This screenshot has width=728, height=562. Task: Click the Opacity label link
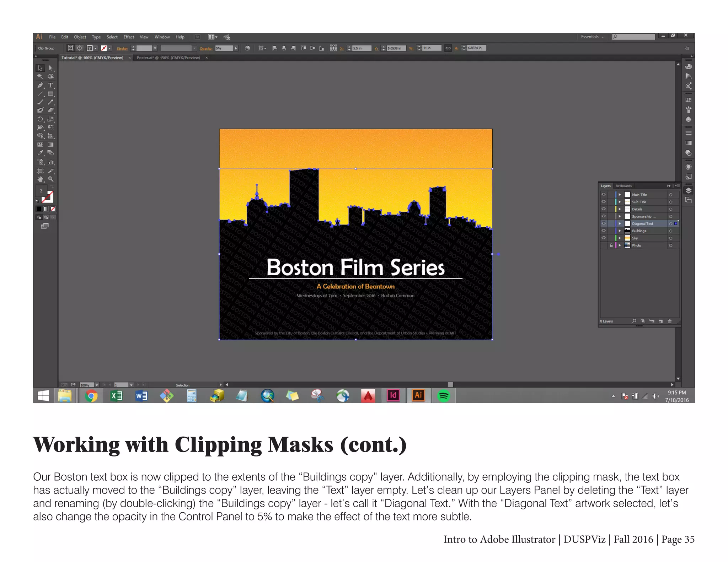tap(206, 48)
